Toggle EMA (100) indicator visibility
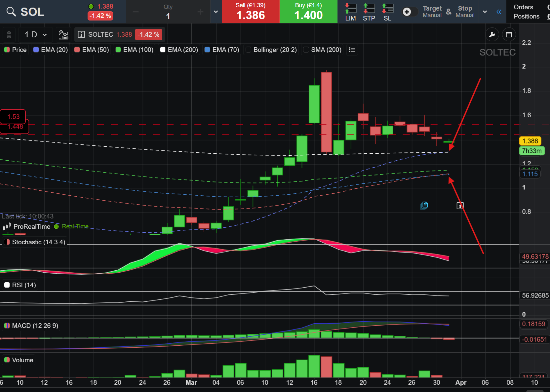The image size is (550, 392). coord(135,50)
